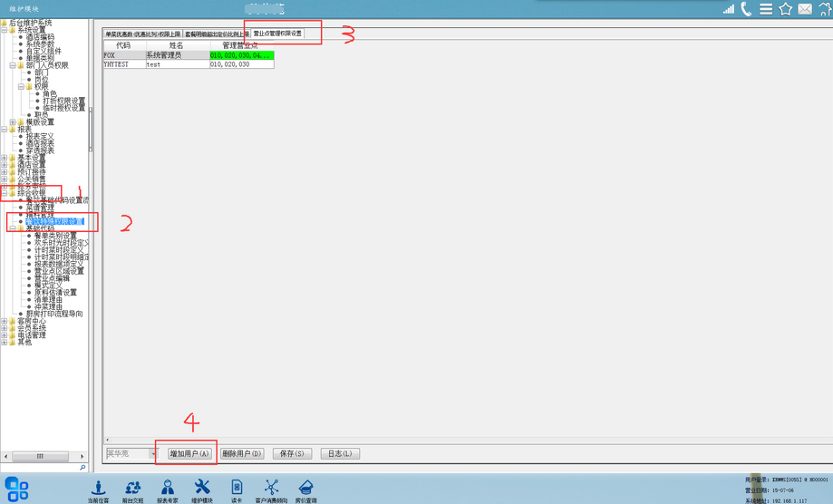Click the 当前住客 guest icon
This screenshot has width=833, height=504.
[x=98, y=488]
